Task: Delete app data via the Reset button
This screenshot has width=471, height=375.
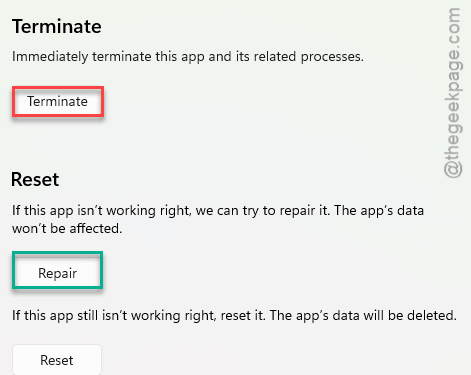Action: point(57,360)
